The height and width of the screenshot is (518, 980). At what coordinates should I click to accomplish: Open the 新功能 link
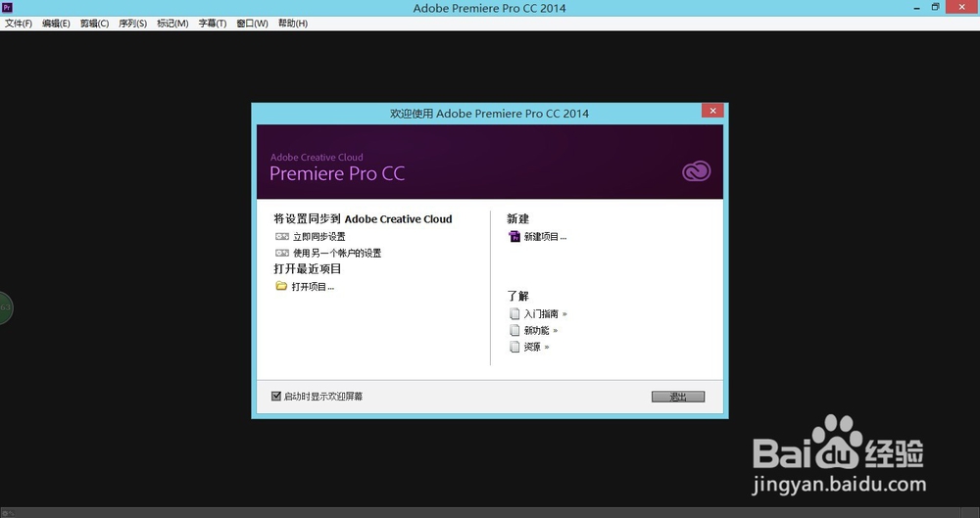537,330
